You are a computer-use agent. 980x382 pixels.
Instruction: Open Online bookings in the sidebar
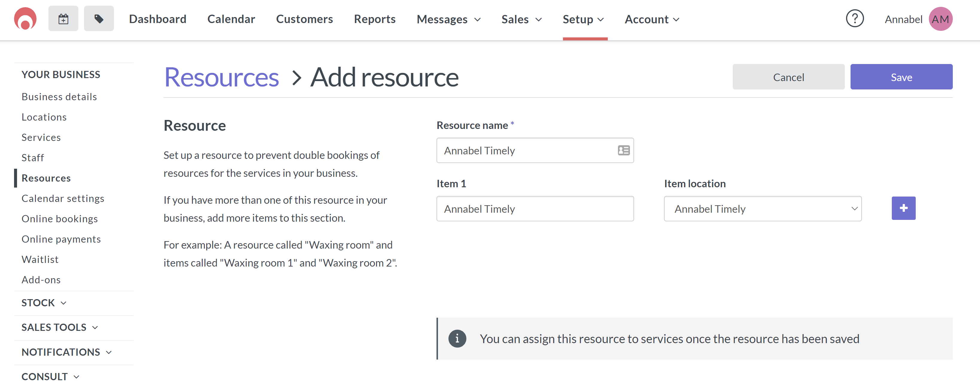tap(60, 219)
